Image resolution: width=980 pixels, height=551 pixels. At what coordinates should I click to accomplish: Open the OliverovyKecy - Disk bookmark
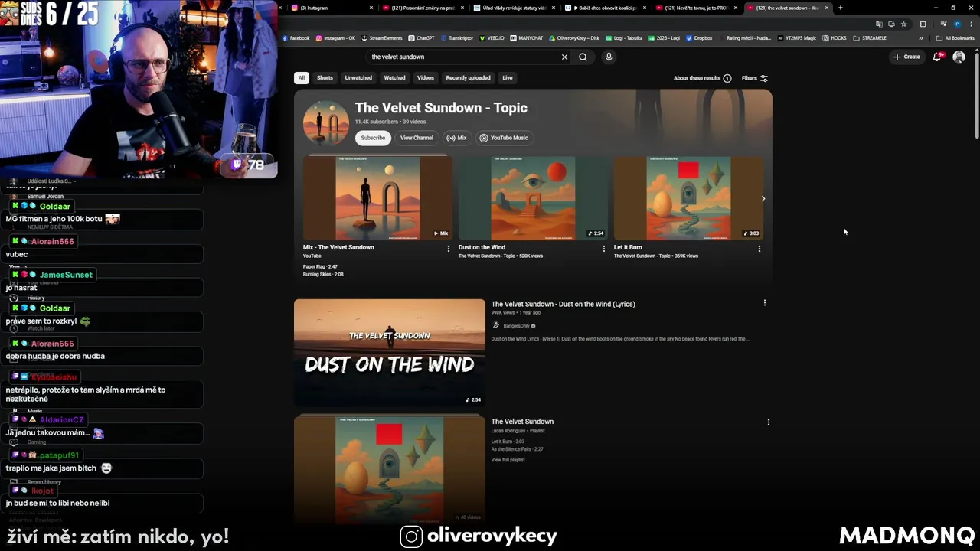[x=574, y=38]
